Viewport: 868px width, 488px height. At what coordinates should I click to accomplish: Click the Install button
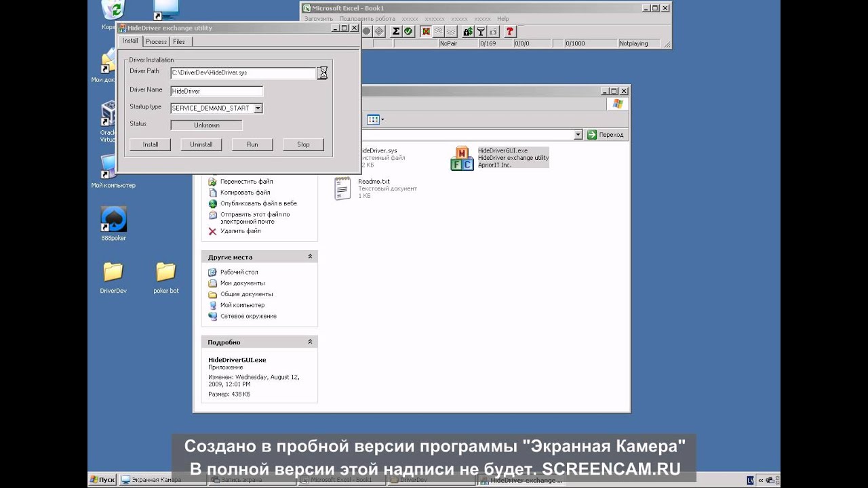coord(151,144)
